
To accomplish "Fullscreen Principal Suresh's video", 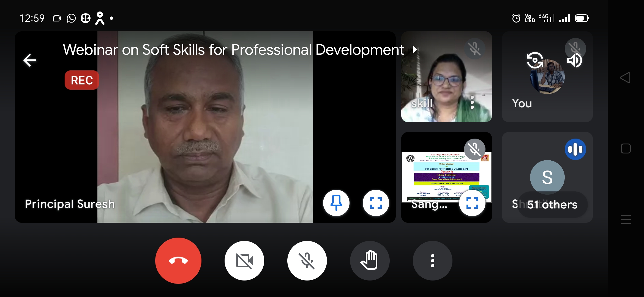I will [x=376, y=203].
